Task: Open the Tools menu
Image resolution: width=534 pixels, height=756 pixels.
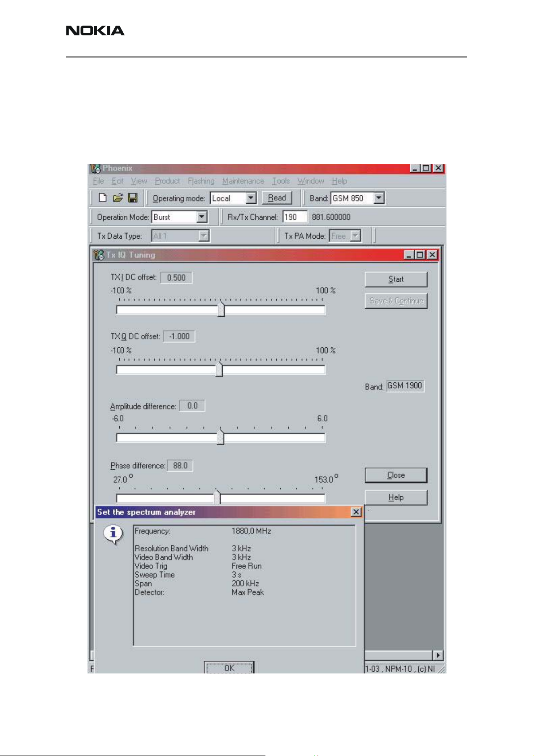Action: 281,181
